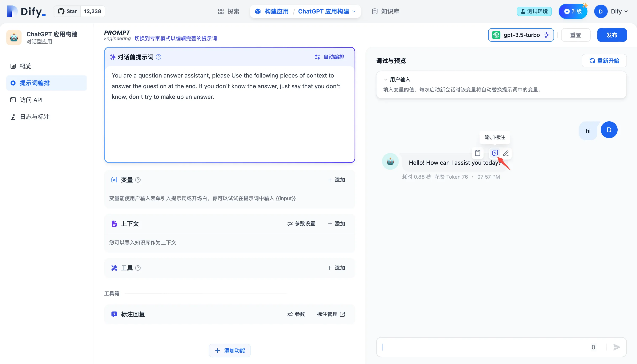Click 重新开始 to restart conversation
The width and height of the screenshot is (637, 364).
point(604,61)
